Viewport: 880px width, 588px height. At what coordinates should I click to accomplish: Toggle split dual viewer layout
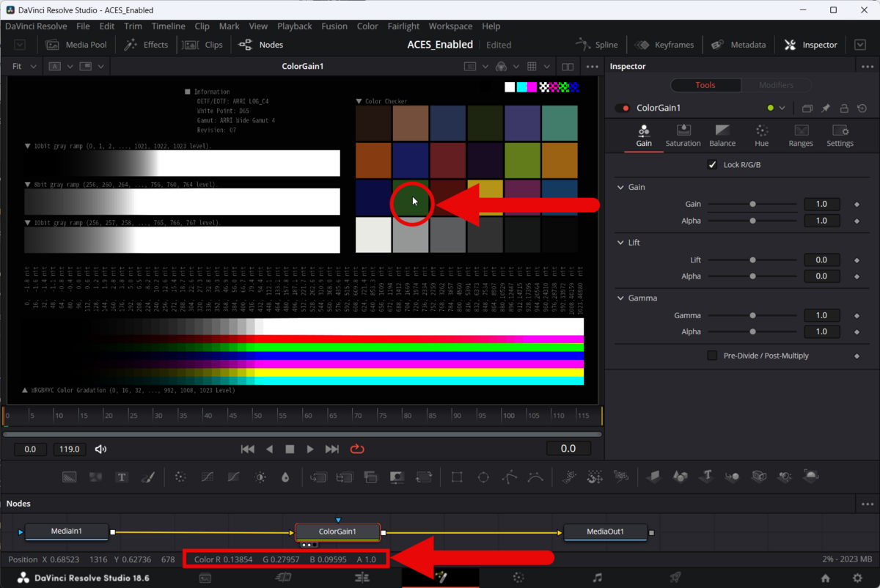tap(568, 66)
